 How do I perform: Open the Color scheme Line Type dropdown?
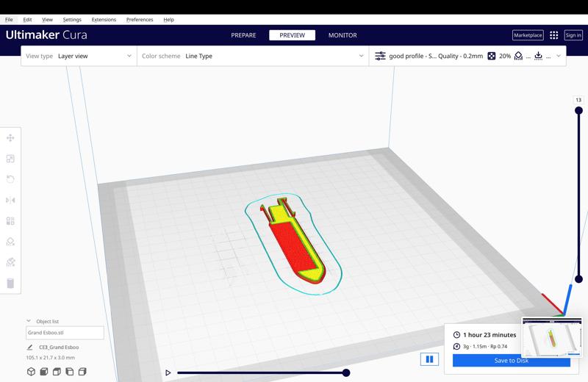click(253, 56)
